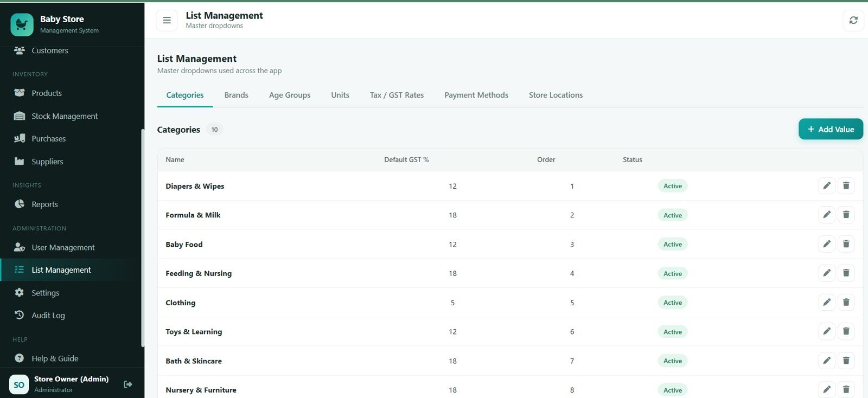This screenshot has width=868, height=398.
Task: Click Active status badge for Clothing
Action: pyautogui.click(x=673, y=303)
